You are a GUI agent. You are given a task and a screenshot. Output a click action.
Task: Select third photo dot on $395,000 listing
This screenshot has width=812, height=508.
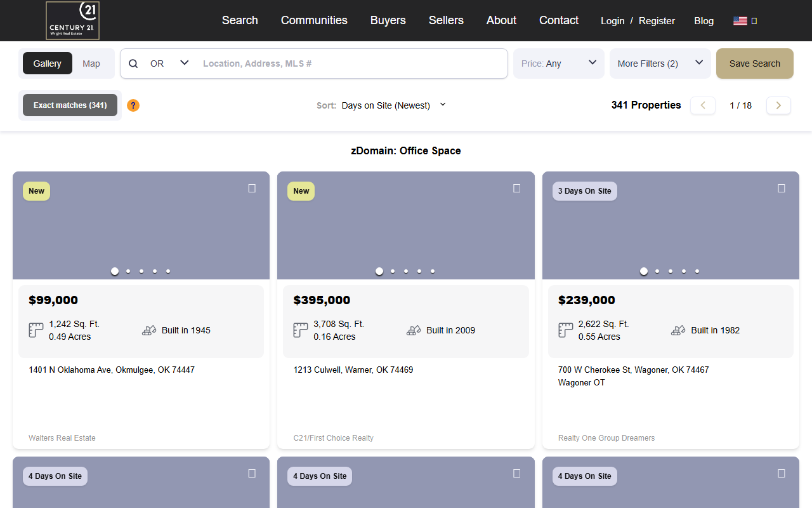(x=406, y=271)
